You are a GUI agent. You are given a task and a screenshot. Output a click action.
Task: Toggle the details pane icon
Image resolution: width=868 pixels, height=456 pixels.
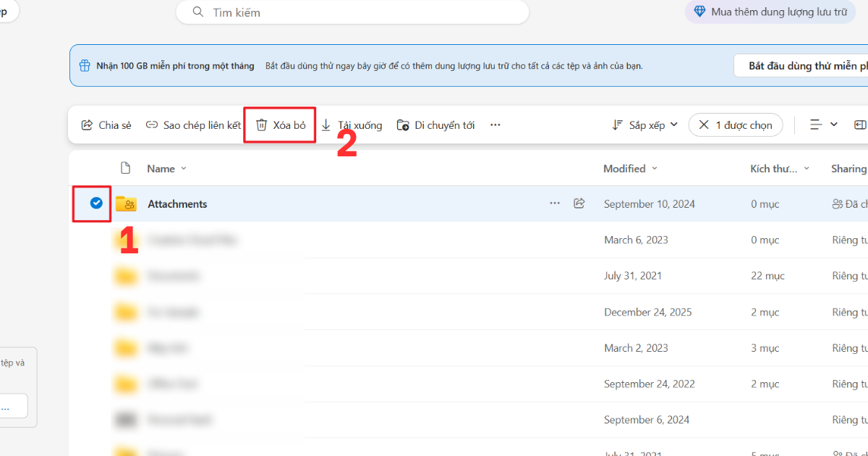point(860,125)
